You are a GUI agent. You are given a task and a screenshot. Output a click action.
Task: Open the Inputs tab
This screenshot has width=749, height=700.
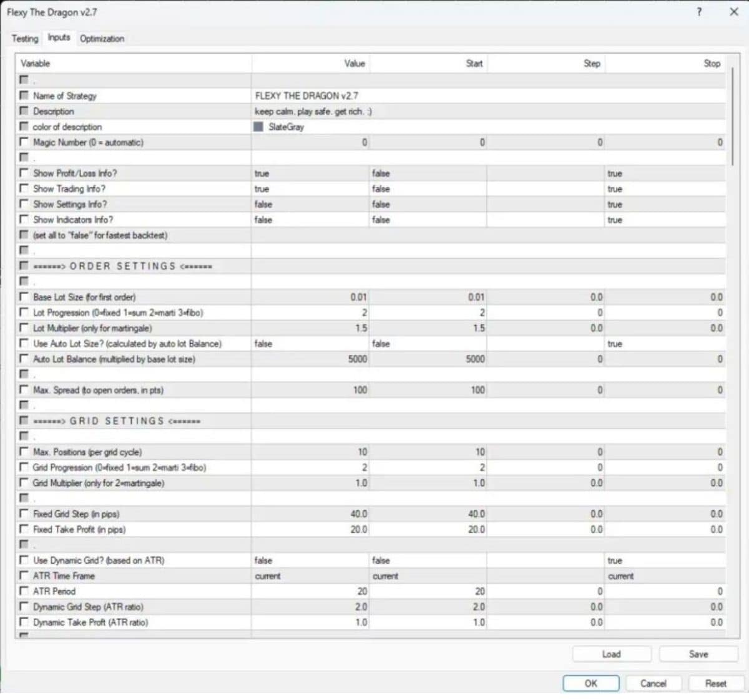click(59, 37)
